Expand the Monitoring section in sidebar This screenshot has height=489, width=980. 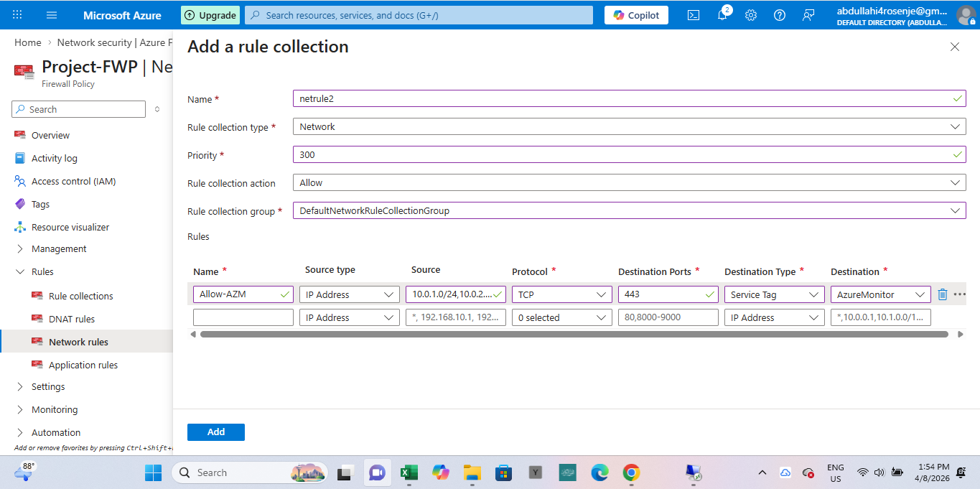(x=55, y=410)
